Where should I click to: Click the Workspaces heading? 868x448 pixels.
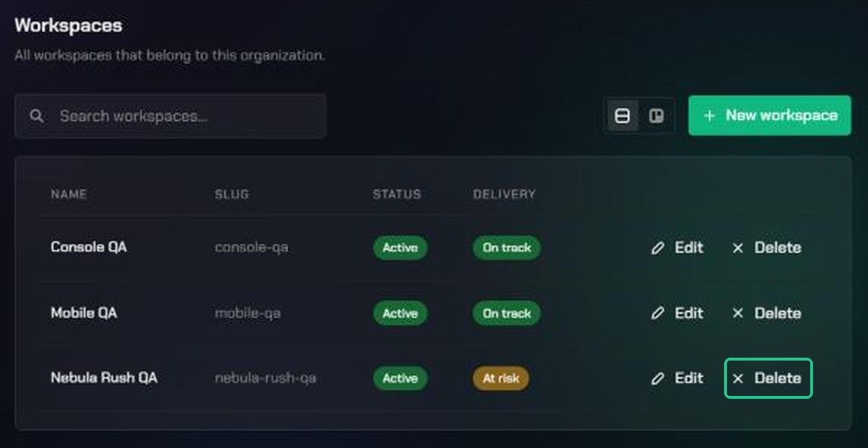pos(68,25)
